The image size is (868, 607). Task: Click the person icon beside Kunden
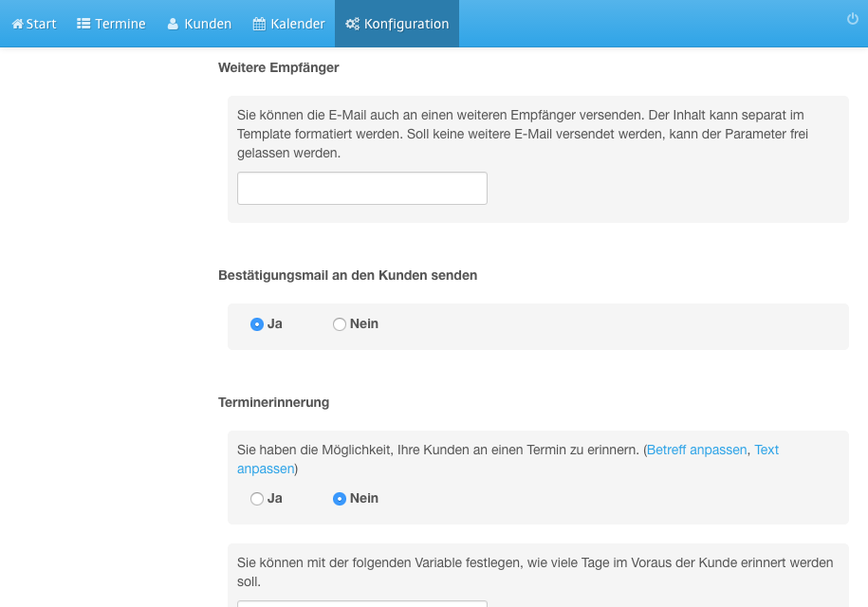pos(173,24)
